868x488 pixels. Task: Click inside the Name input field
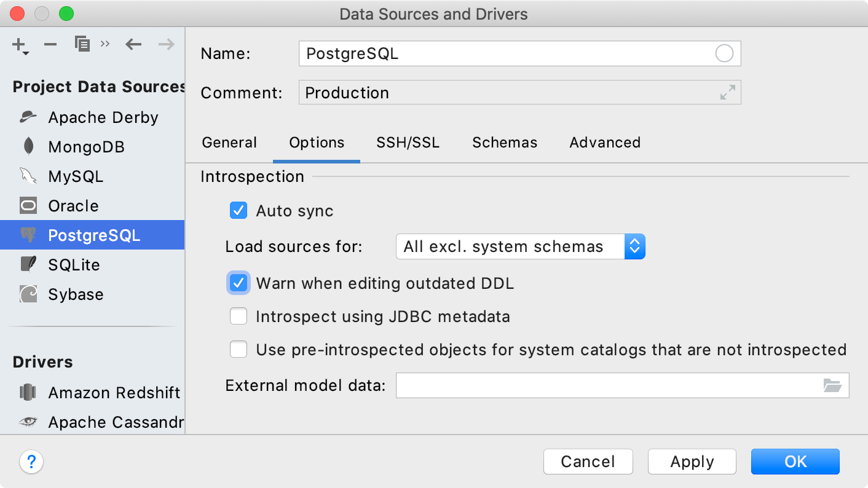(492, 53)
